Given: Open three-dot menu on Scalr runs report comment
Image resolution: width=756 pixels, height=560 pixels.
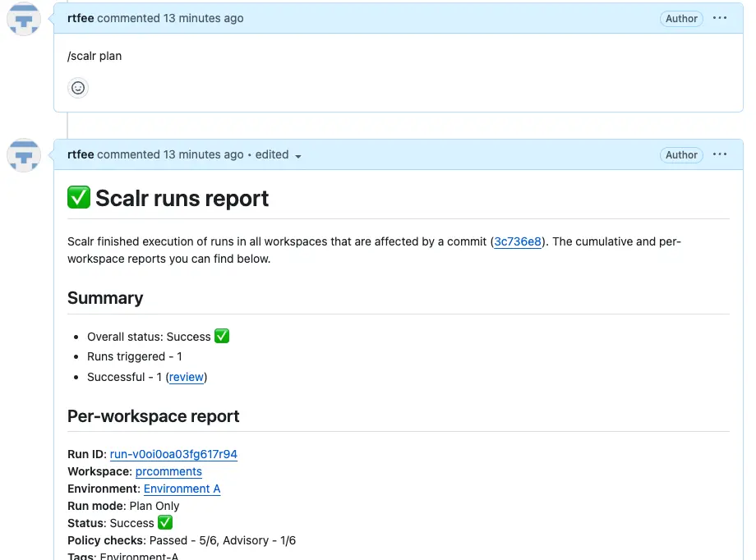Looking at the screenshot, I should click(720, 154).
